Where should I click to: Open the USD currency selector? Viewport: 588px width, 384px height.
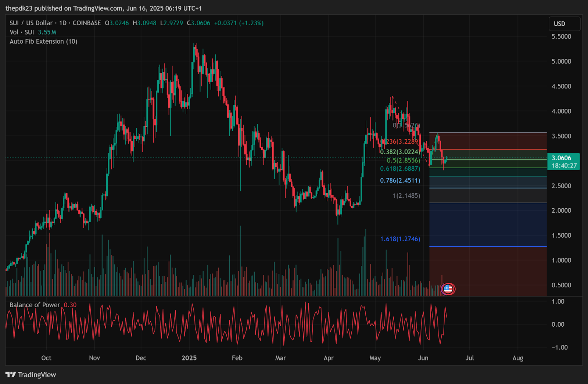(564, 24)
